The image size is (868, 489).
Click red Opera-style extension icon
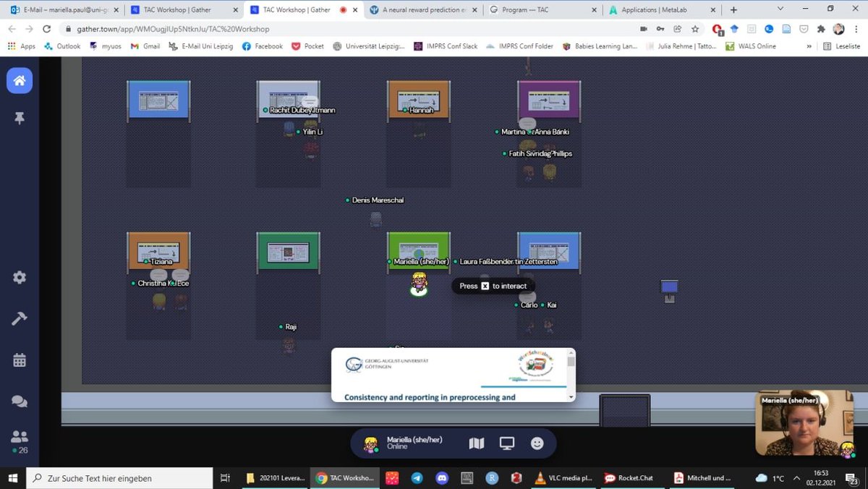tap(717, 29)
